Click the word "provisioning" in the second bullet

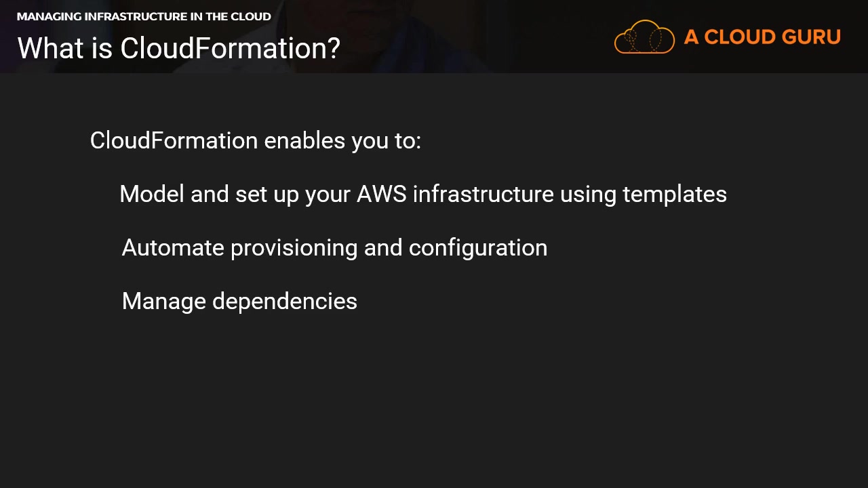294,248
